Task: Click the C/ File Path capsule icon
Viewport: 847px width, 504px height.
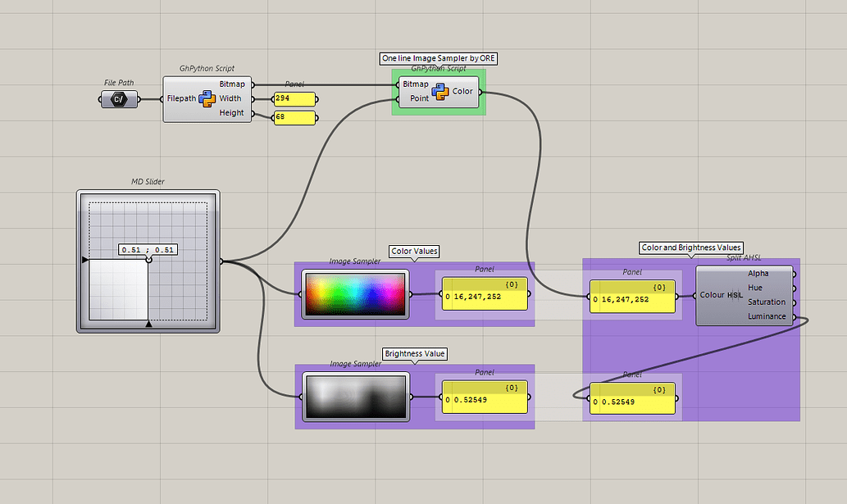Action: 119,98
